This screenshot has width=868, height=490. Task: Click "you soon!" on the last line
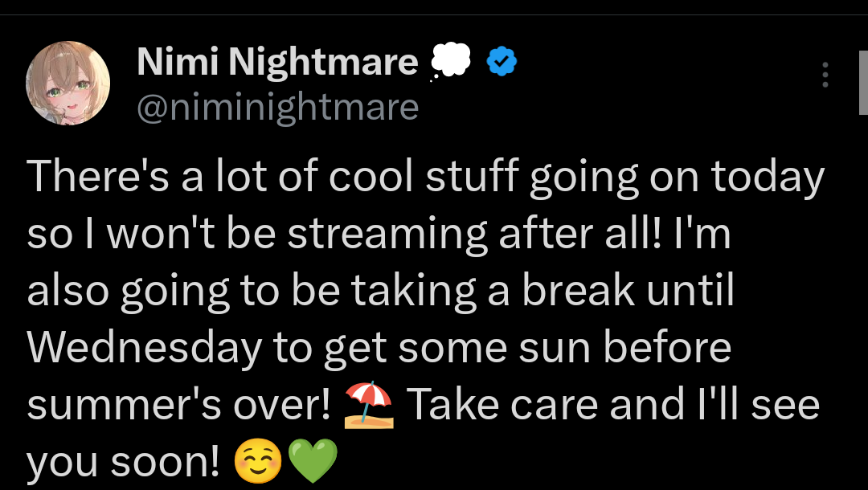(123, 462)
